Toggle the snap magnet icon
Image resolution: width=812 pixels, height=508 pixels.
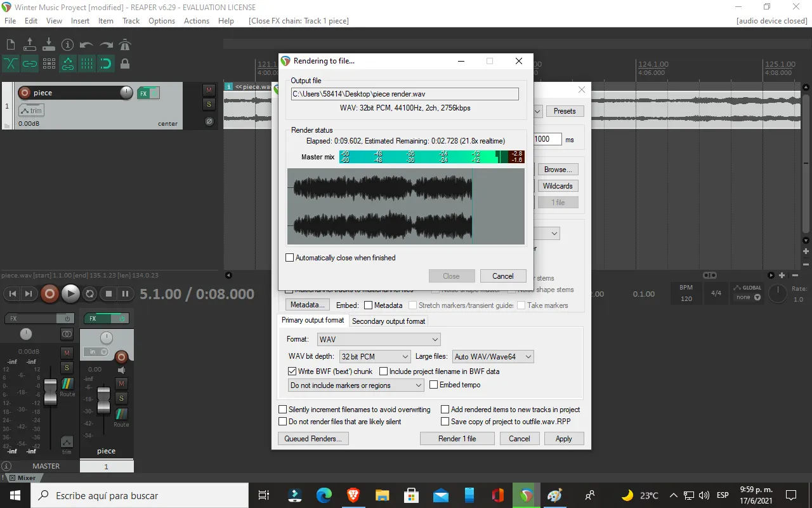pos(106,63)
